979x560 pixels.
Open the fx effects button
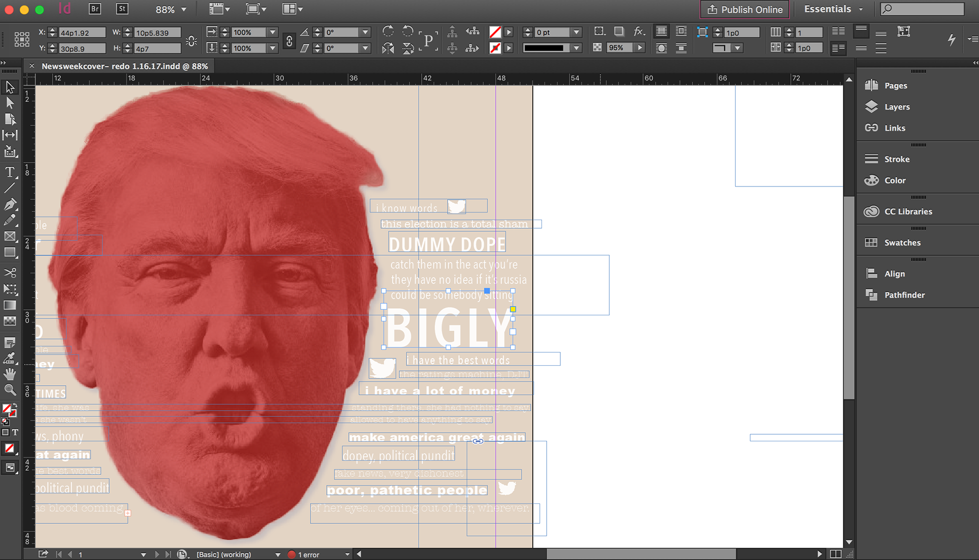639,32
